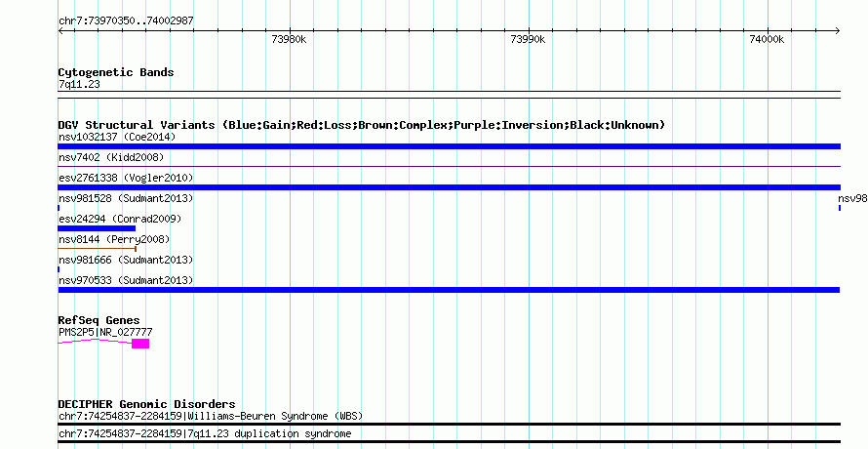The width and height of the screenshot is (868, 449).
Task: Open variant esv24294 (Conrad2009) label
Action: pos(120,219)
